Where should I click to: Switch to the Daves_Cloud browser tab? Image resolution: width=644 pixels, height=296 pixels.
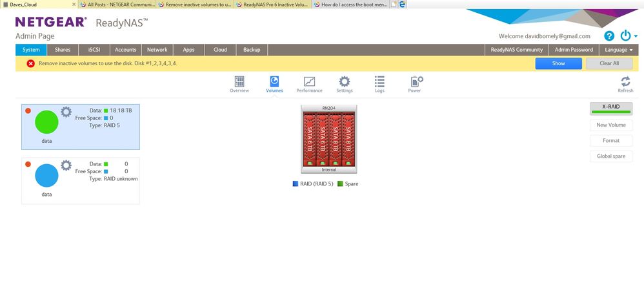point(39,5)
